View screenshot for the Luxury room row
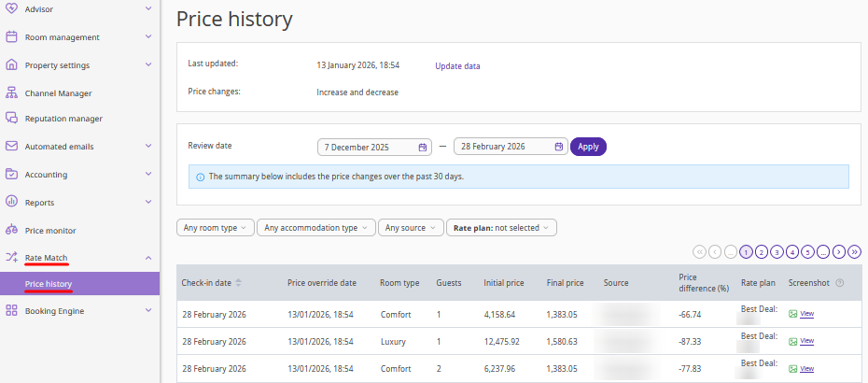This screenshot has width=868, height=383. pos(806,341)
